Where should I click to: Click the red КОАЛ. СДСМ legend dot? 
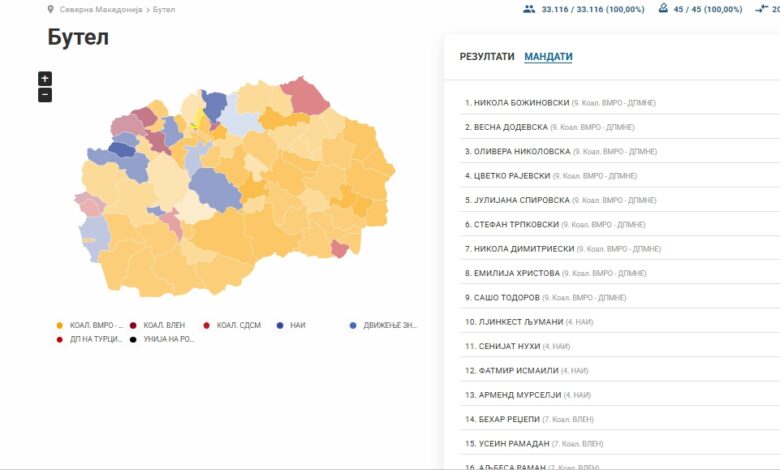click(x=206, y=325)
